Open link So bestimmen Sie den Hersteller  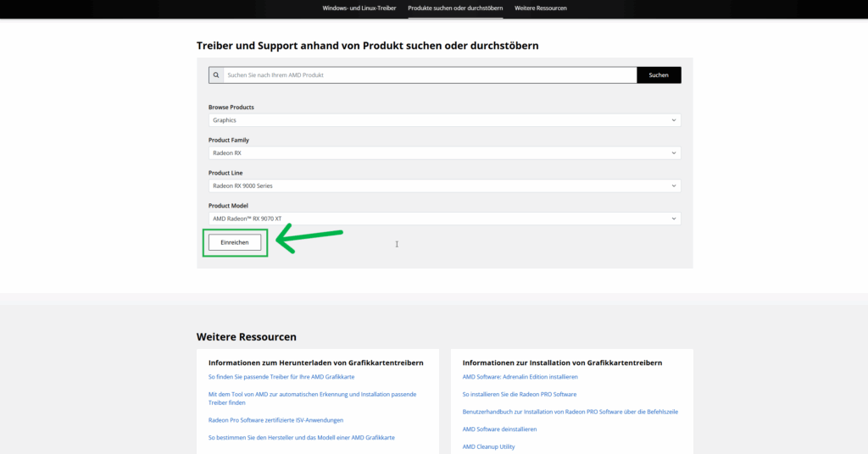(301, 437)
